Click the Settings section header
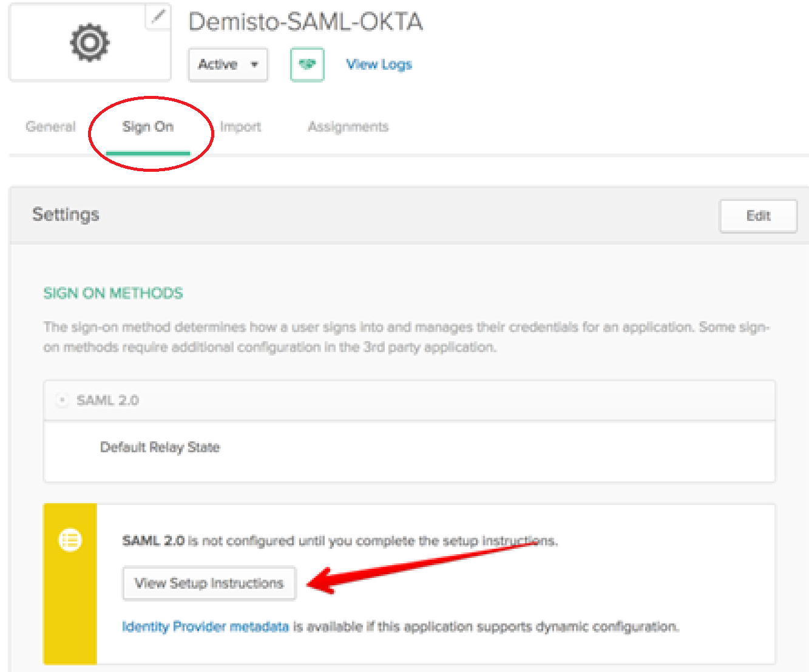 click(x=66, y=215)
